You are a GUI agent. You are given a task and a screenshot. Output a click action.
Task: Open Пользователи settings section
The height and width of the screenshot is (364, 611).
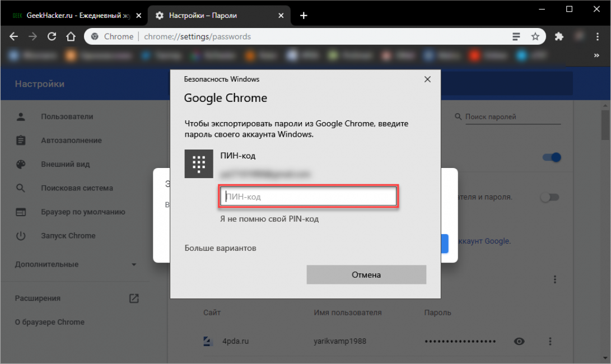click(x=67, y=116)
